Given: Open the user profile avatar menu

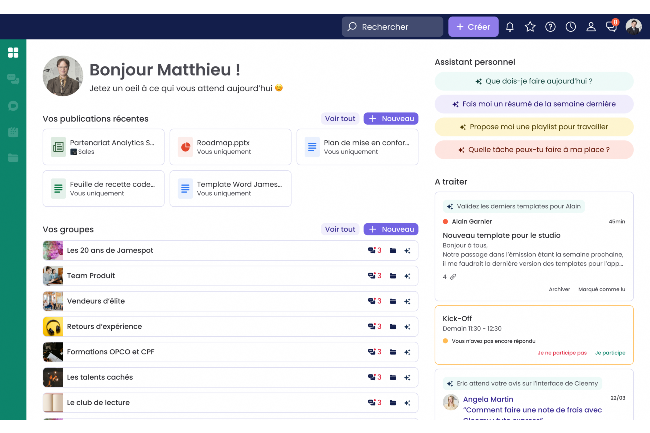Looking at the screenshot, I should click(634, 27).
